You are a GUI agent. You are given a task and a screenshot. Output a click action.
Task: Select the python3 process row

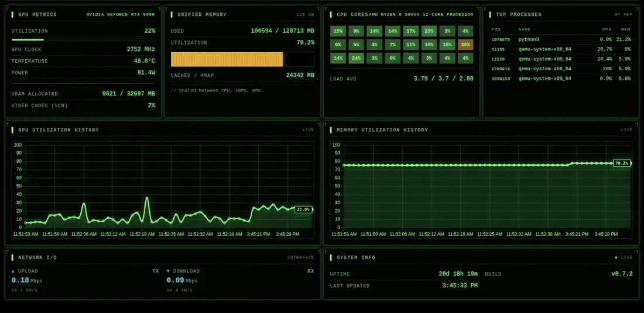(561, 39)
